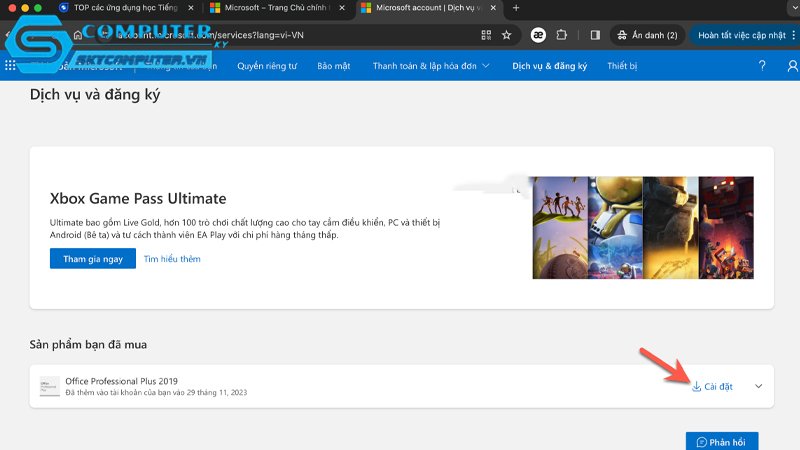
Task: Follow the 'Tìm hiểu thêm' link
Action: click(172, 259)
